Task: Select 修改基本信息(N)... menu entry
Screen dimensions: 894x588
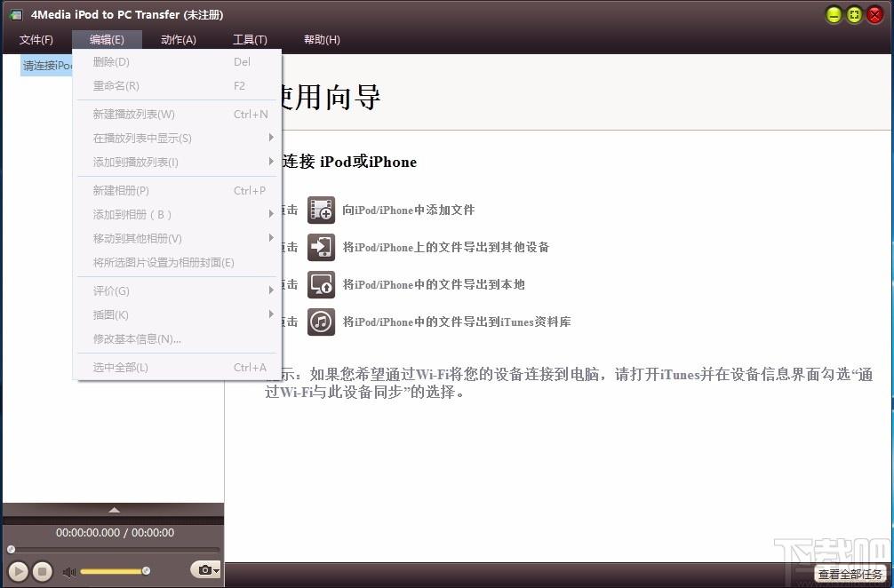Action: click(178, 338)
